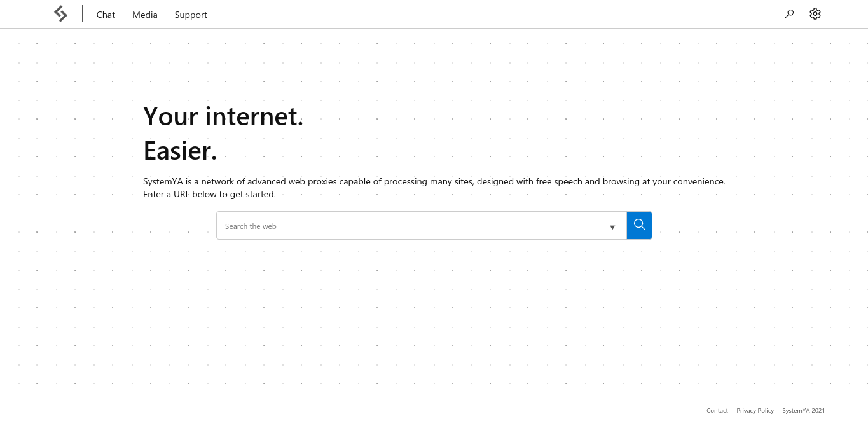Select Support in the navigation bar
The height and width of the screenshot is (428, 868).
(191, 15)
